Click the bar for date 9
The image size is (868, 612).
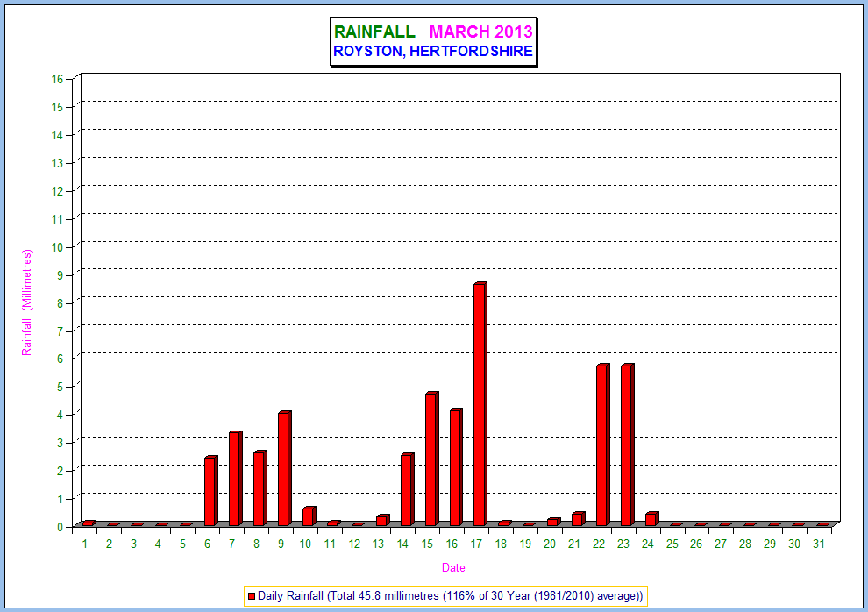click(285, 469)
